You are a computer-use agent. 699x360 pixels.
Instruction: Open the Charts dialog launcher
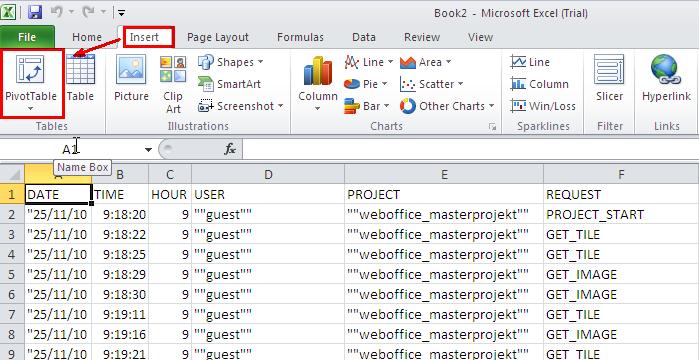click(492, 127)
